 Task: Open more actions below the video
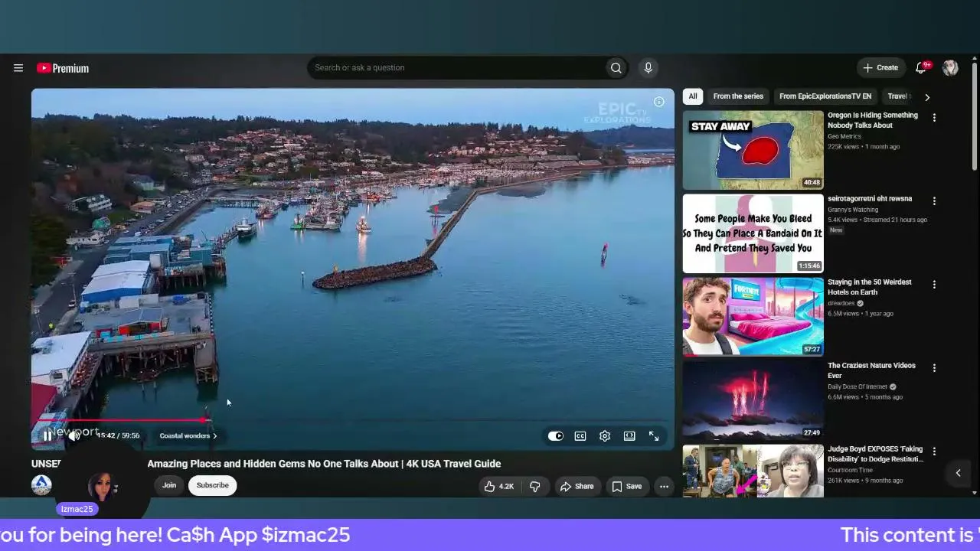pos(664,486)
